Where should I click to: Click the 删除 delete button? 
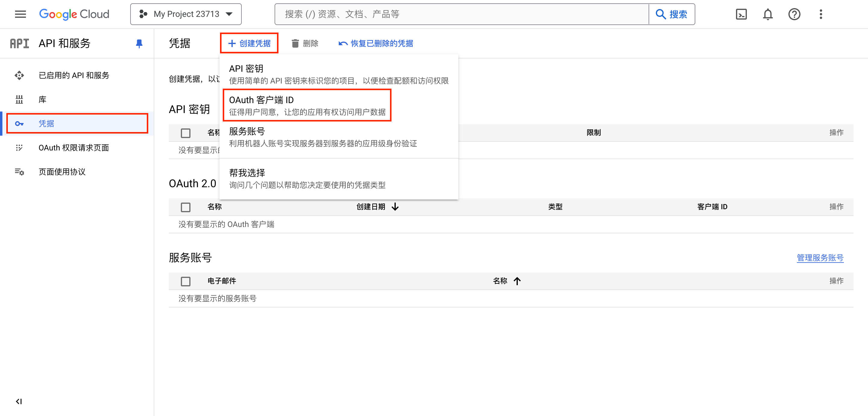point(305,43)
